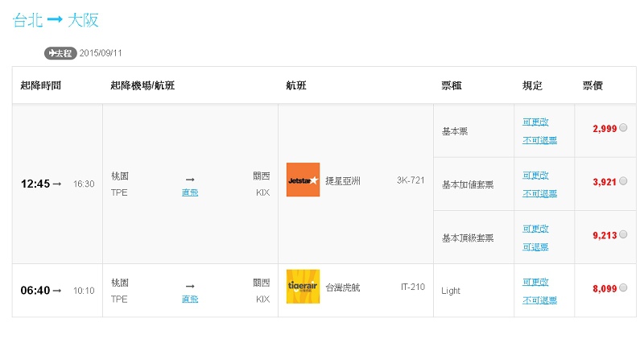Click the Jetstar airline logo
The image size is (644, 339).
[x=303, y=180]
